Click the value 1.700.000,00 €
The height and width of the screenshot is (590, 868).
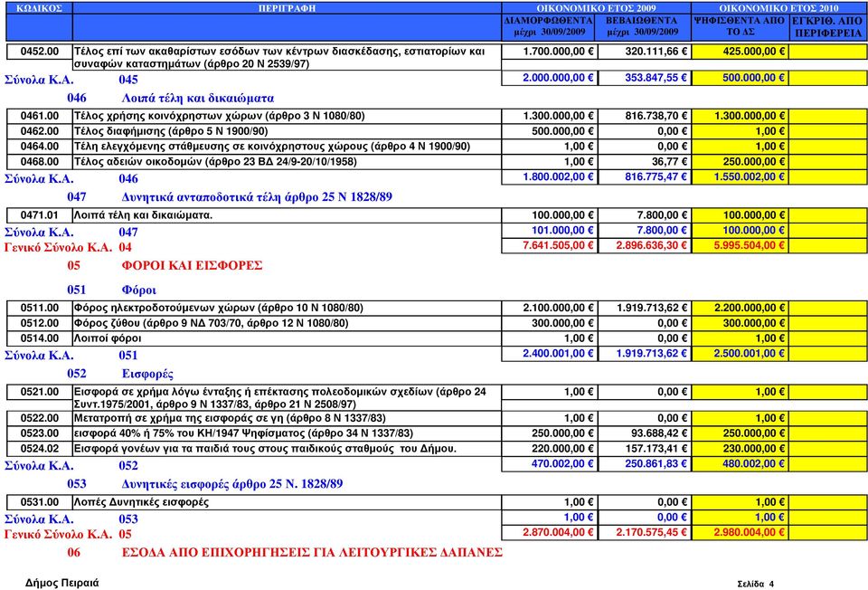549,52
